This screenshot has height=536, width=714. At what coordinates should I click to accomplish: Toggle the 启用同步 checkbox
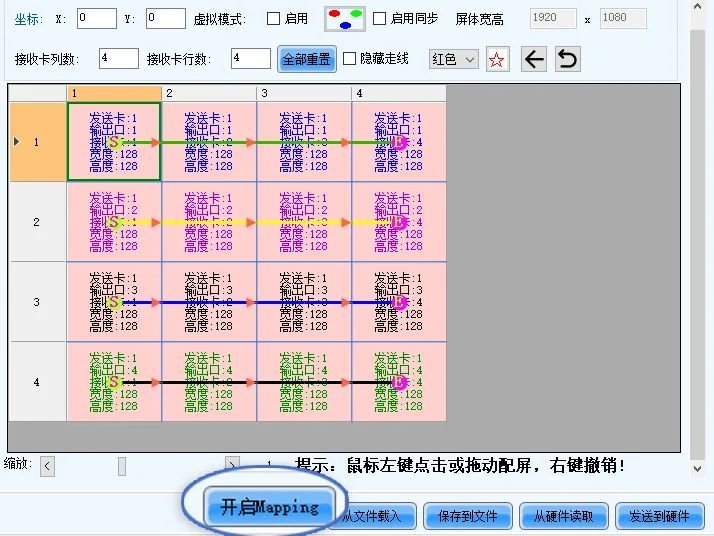(379, 19)
